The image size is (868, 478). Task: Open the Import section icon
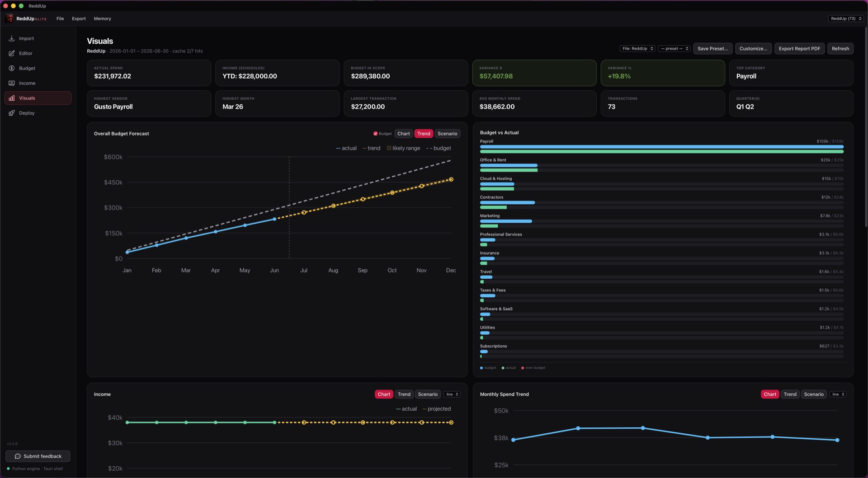click(x=12, y=38)
